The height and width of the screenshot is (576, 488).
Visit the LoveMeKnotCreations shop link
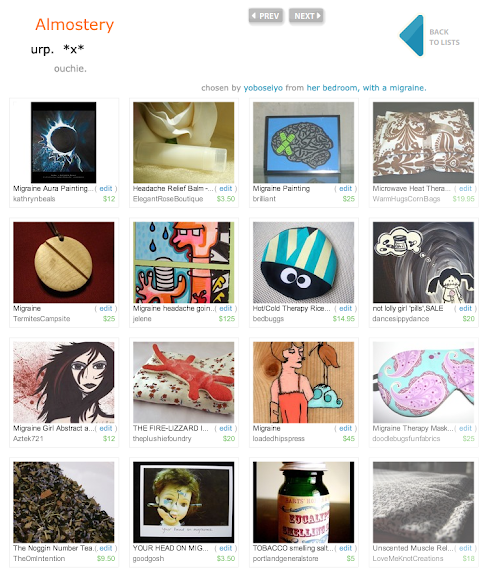click(408, 558)
